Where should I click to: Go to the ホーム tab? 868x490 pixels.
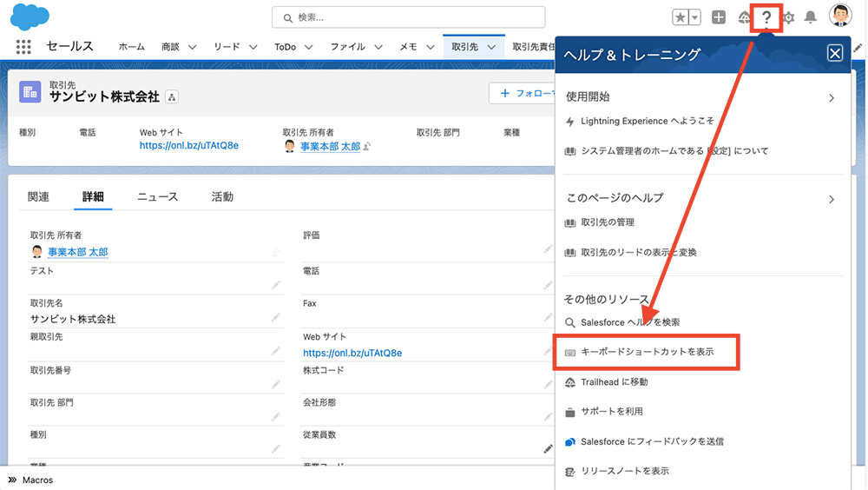[131, 47]
